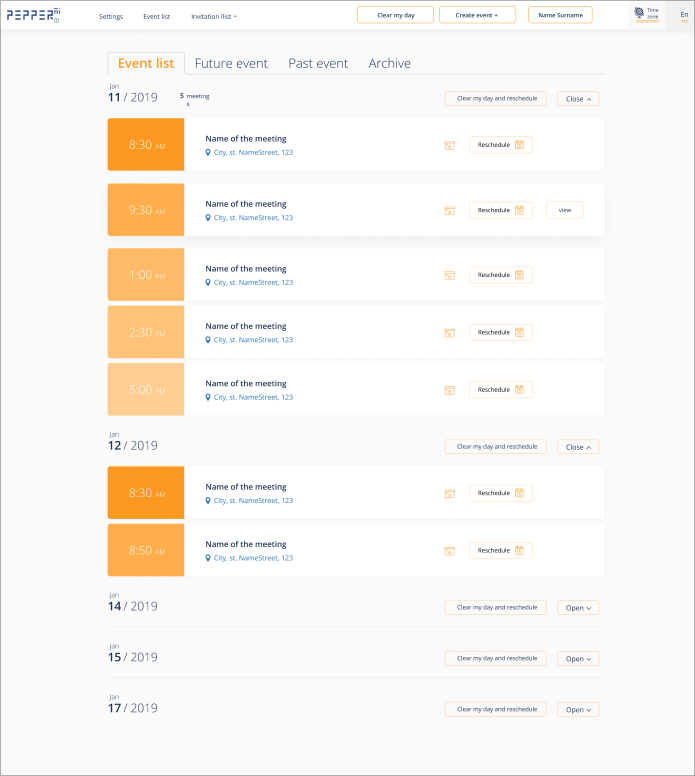This screenshot has width=695, height=776.
Task: Click the Create event + button
Action: [x=477, y=15]
